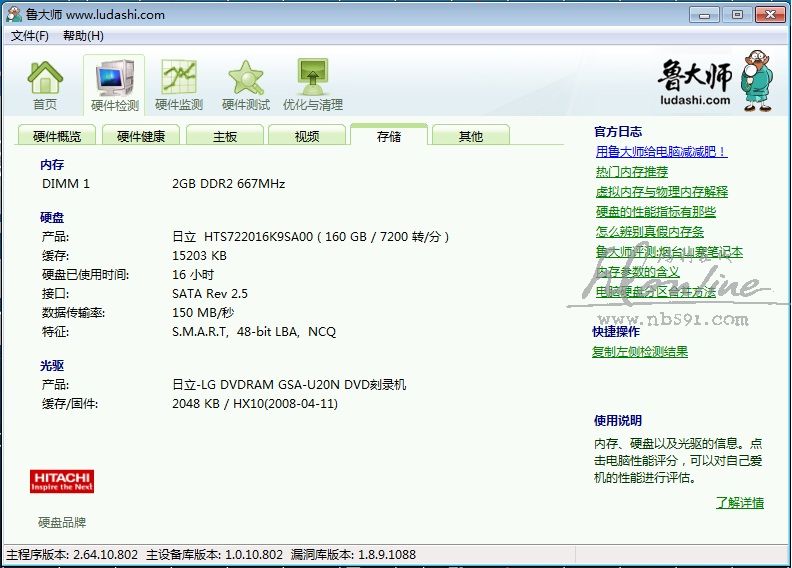Switch to the 其他 tab
The width and height of the screenshot is (792, 568).
pos(471,136)
